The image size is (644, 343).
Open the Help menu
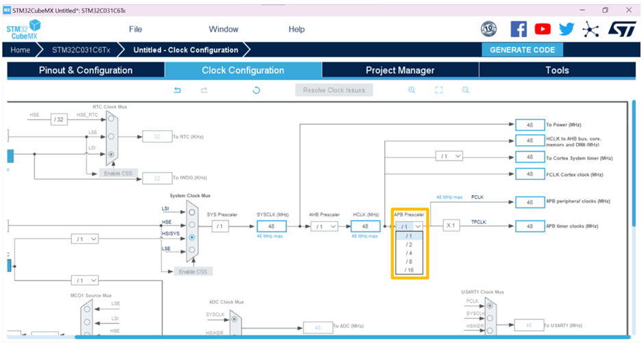pos(297,29)
